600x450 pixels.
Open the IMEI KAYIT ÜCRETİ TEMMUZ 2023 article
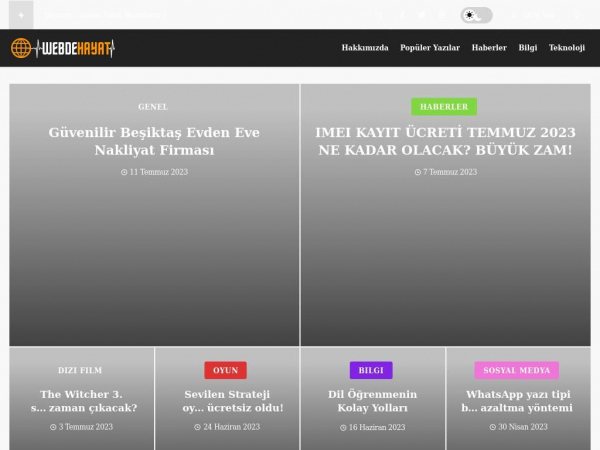point(445,141)
